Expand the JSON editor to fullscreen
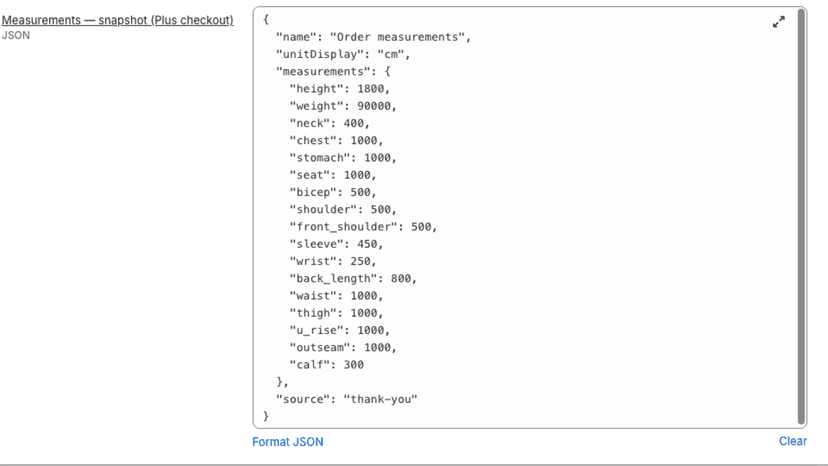The width and height of the screenshot is (828, 466). point(778,22)
